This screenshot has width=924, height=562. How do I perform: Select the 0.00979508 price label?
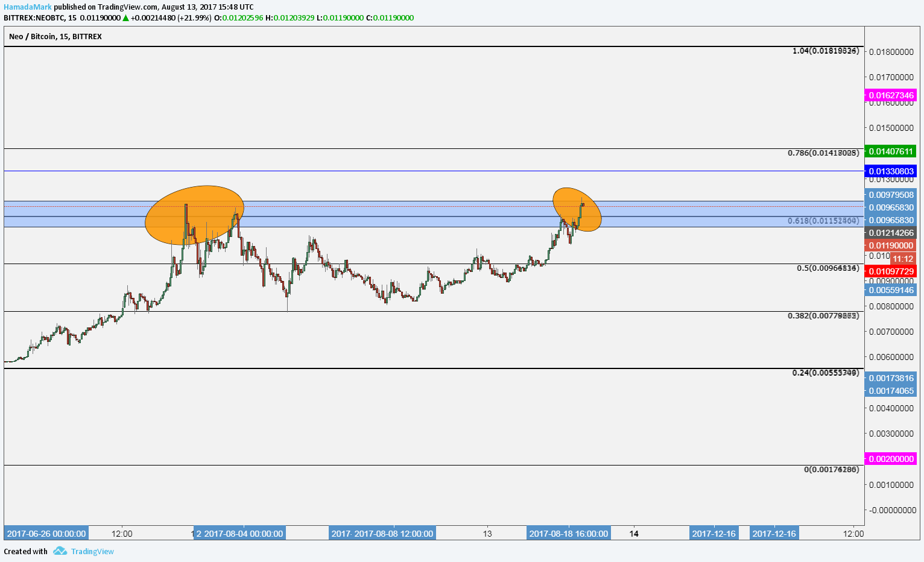[x=891, y=195]
